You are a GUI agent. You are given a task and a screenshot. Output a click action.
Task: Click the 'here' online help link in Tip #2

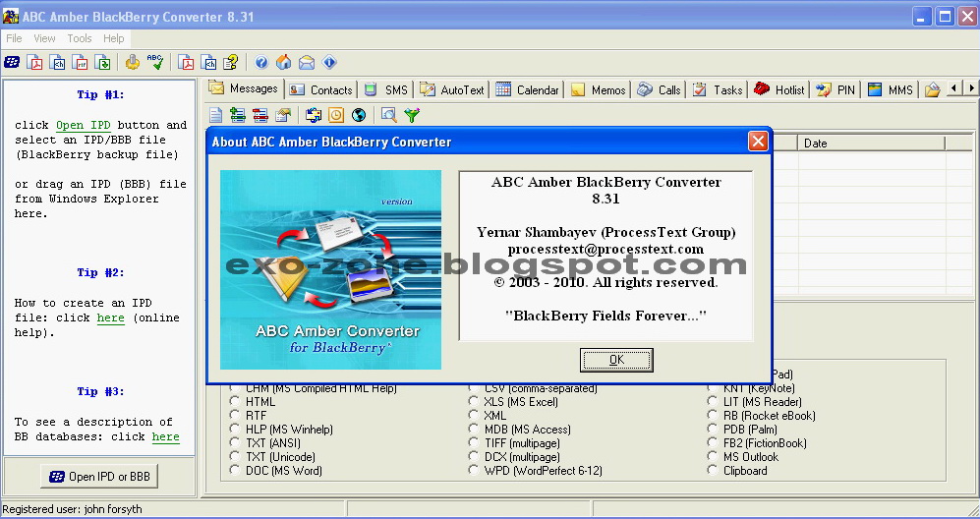click(111, 317)
